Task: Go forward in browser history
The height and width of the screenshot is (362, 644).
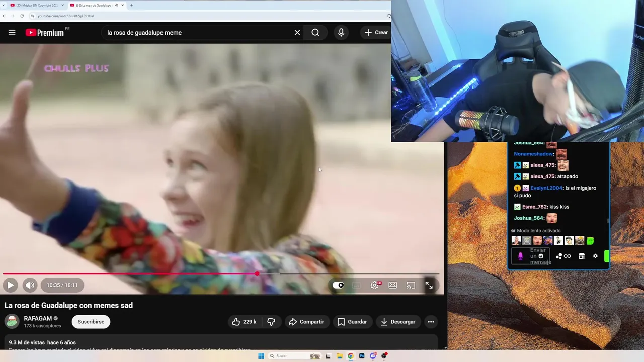Action: pyautogui.click(x=13, y=16)
